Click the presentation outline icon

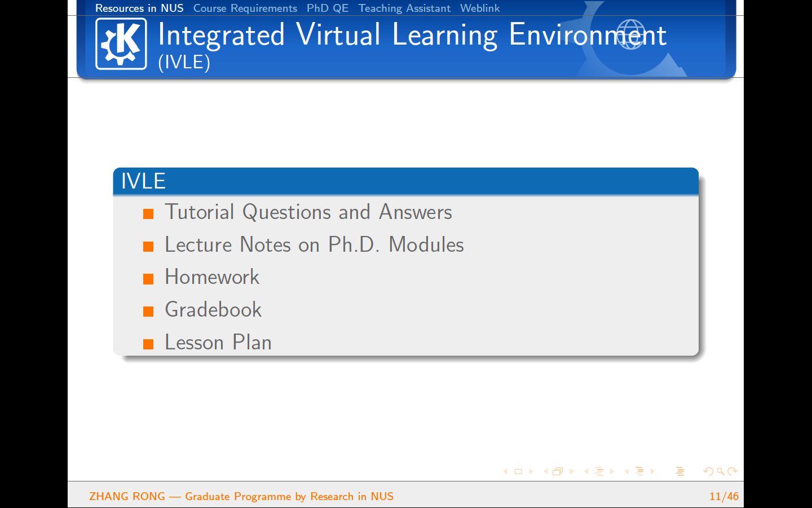(x=680, y=471)
